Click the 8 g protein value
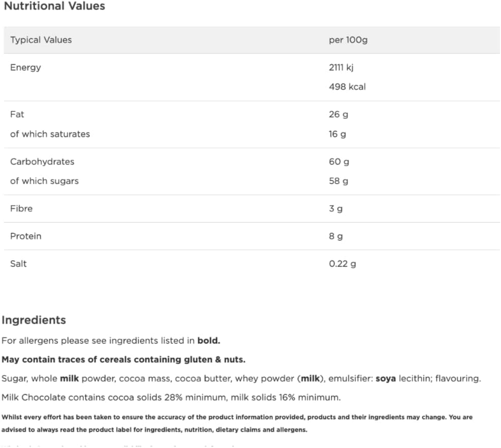 (x=335, y=236)
